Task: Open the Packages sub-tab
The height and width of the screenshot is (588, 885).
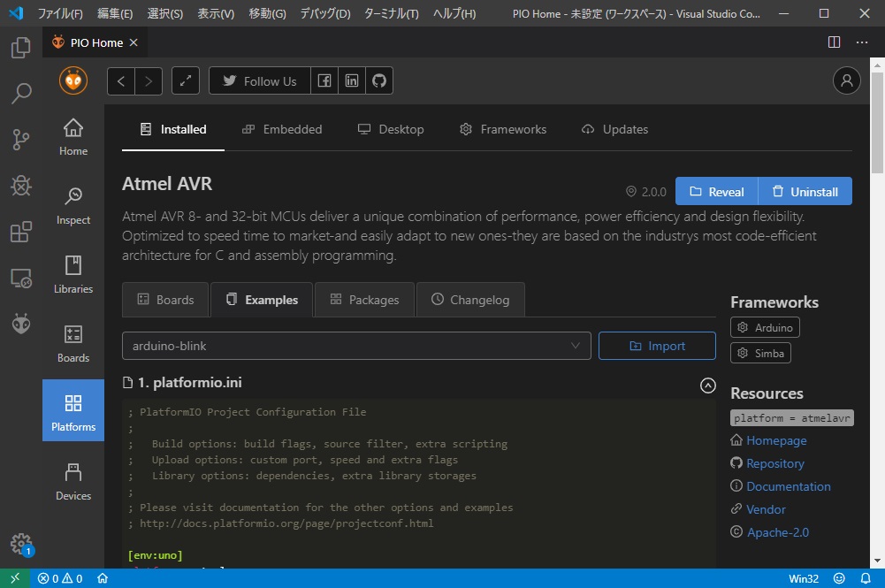Action: [x=364, y=300]
